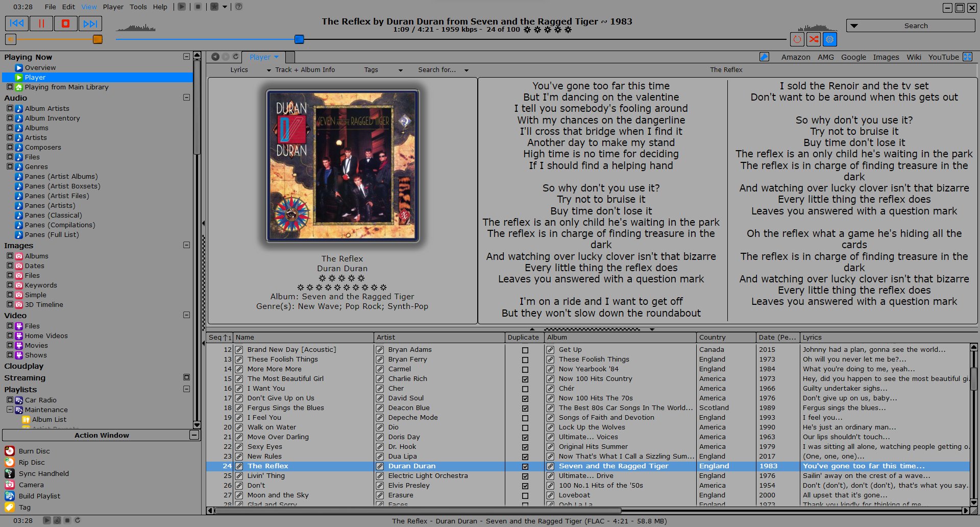Image resolution: width=980 pixels, height=527 pixels.
Task: Click the Sync Handheld icon
Action: pos(10,473)
